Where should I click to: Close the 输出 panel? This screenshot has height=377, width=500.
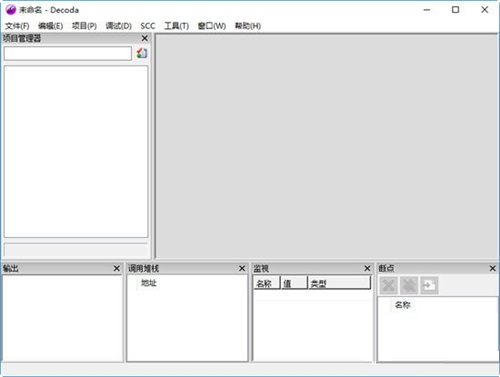click(x=116, y=268)
